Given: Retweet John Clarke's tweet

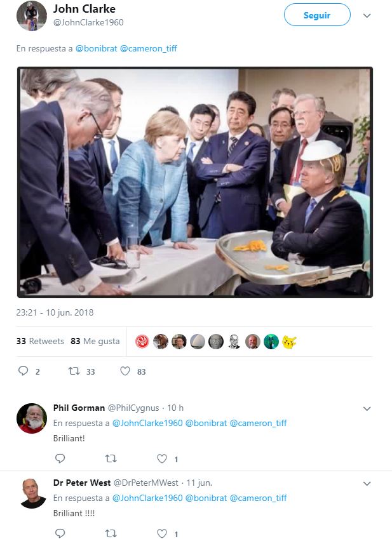Looking at the screenshot, I should [74, 371].
